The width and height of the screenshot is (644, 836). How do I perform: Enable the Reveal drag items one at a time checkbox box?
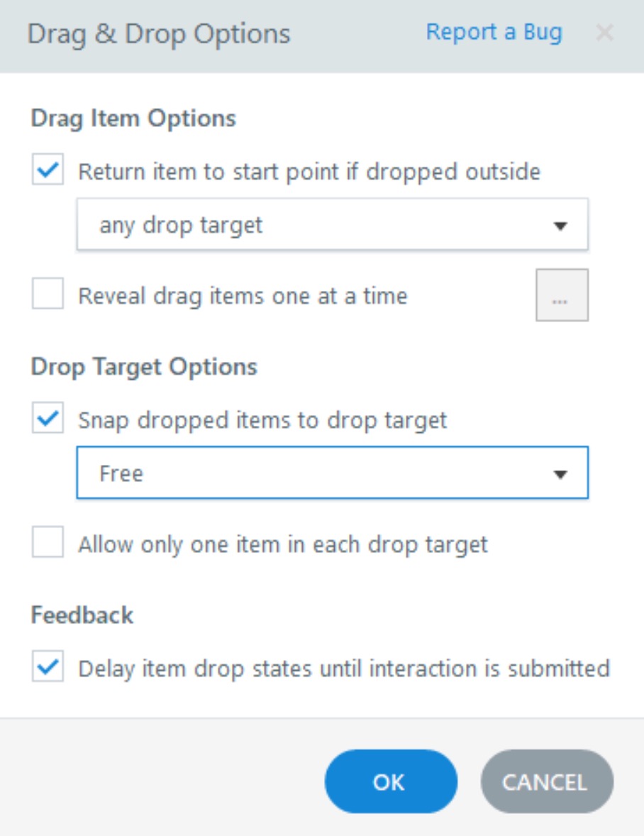click(48, 295)
